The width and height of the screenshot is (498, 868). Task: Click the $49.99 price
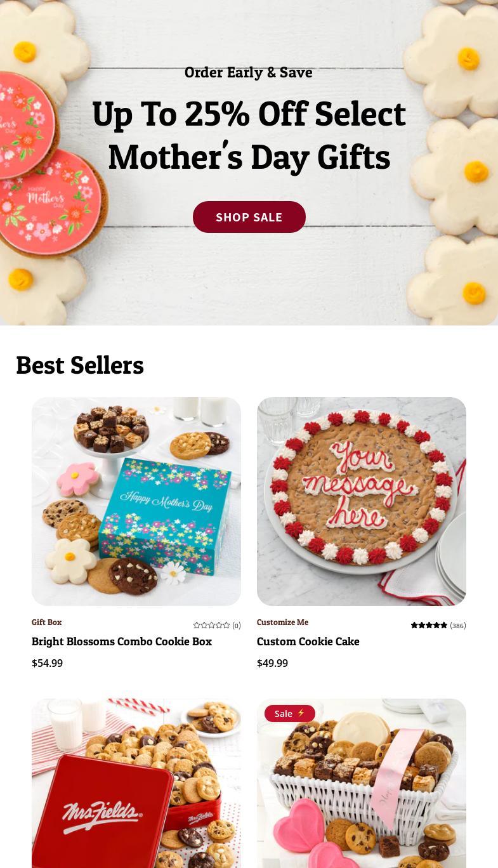(x=273, y=663)
